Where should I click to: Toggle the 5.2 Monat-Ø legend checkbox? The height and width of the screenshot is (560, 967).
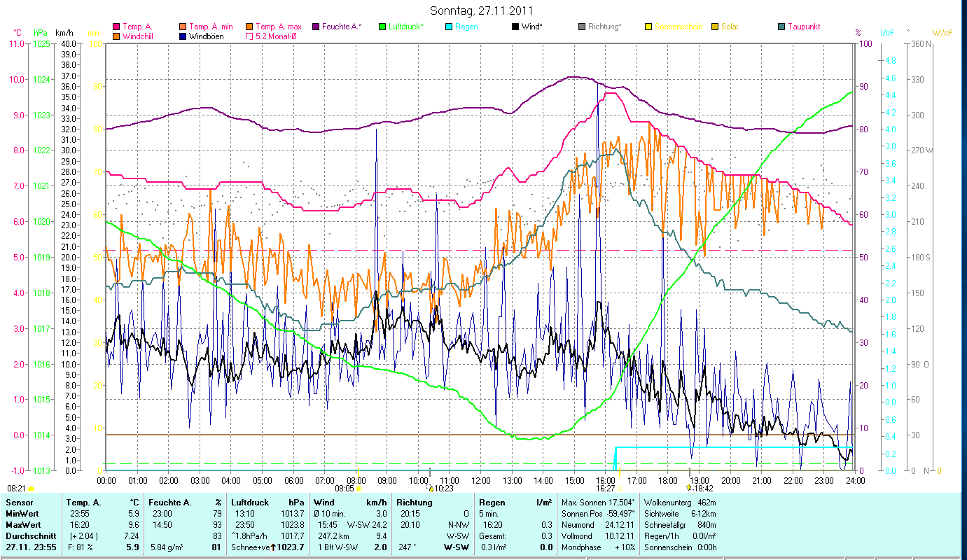[250, 36]
